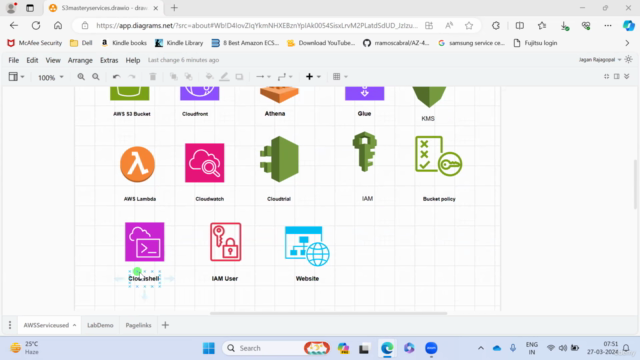Undo the last change
Image resolution: width=640 pixels, height=360 pixels.
(116, 77)
